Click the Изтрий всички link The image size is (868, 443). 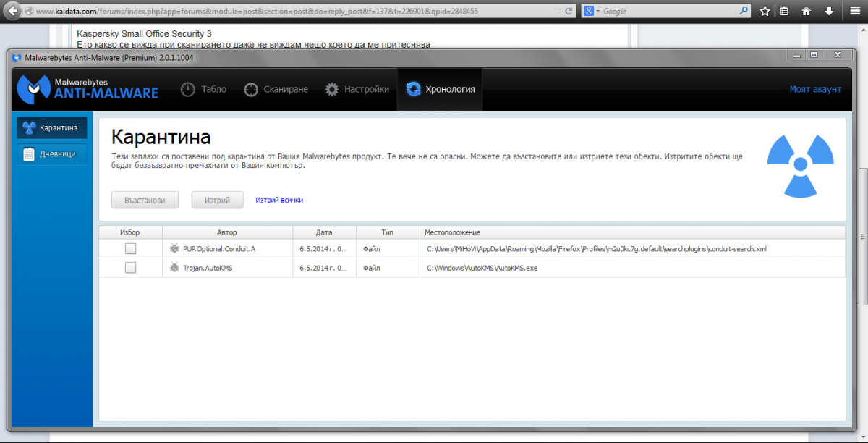[279, 200]
